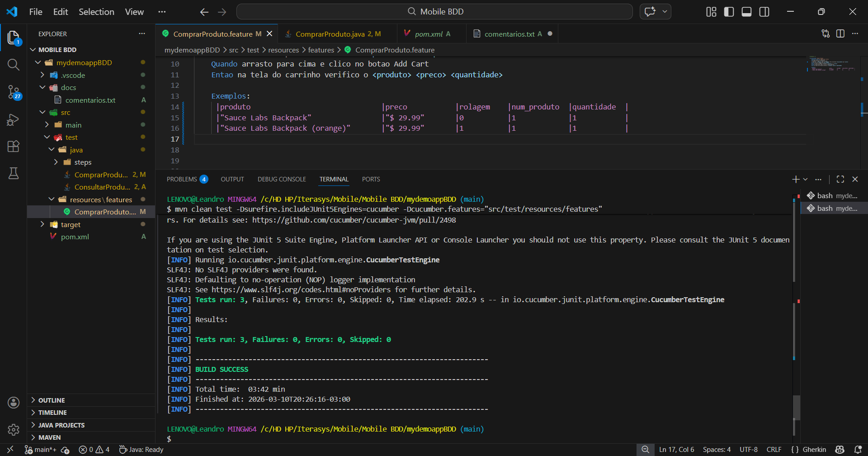Click the UTF-8 encoding selector
868x456 pixels.
pyautogui.click(x=748, y=450)
